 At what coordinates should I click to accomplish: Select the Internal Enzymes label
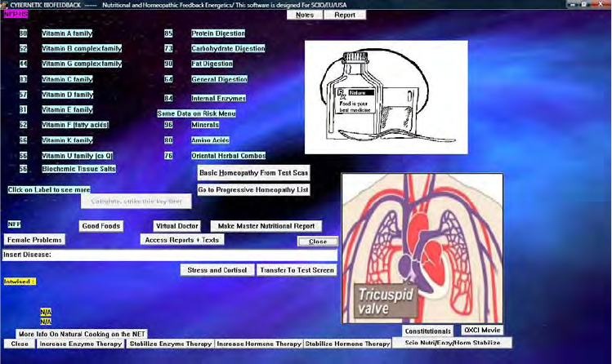coord(218,99)
